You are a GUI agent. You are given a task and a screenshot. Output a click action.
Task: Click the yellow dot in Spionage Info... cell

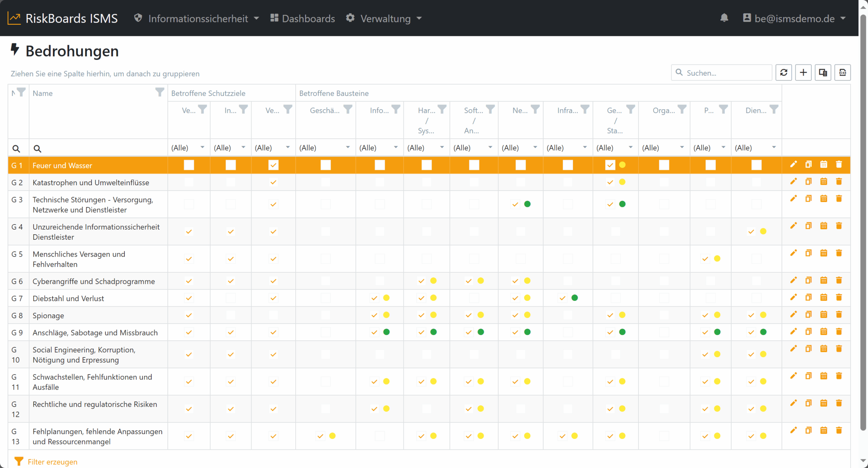click(386, 315)
